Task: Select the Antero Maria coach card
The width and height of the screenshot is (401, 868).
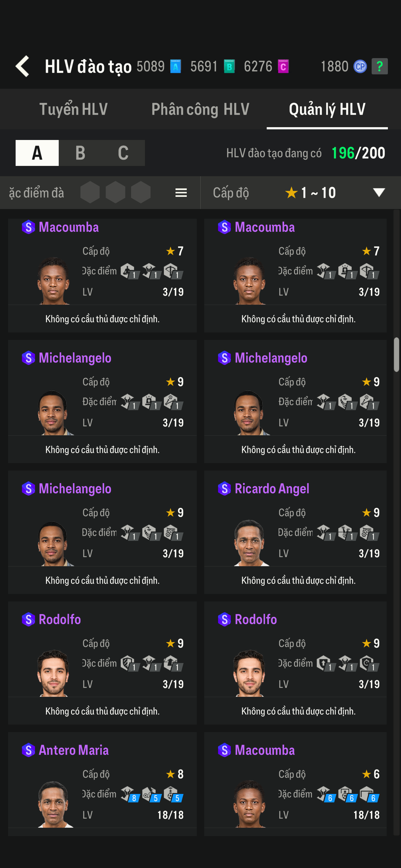Action: [102, 785]
